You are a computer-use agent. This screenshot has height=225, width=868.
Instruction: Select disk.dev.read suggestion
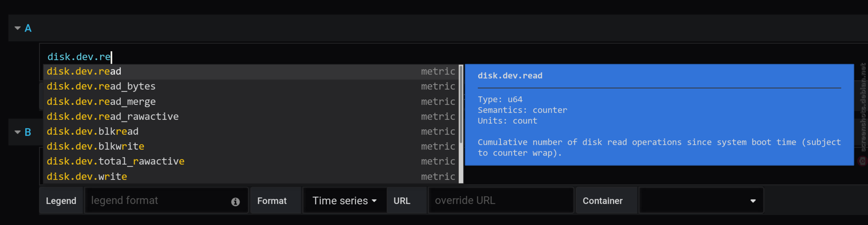click(251, 72)
